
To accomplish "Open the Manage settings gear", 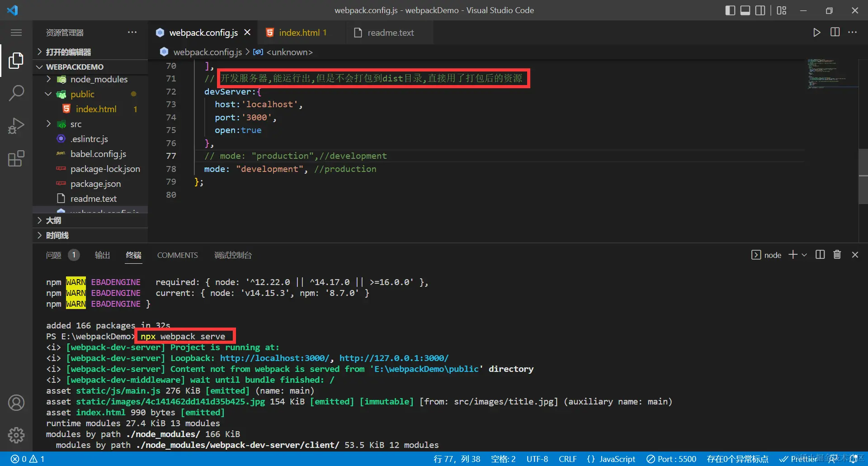I will click(16, 435).
